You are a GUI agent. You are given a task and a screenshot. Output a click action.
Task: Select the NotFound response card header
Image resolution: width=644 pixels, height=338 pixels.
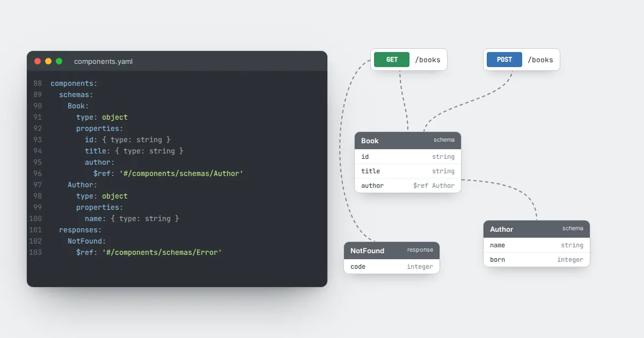coord(392,251)
